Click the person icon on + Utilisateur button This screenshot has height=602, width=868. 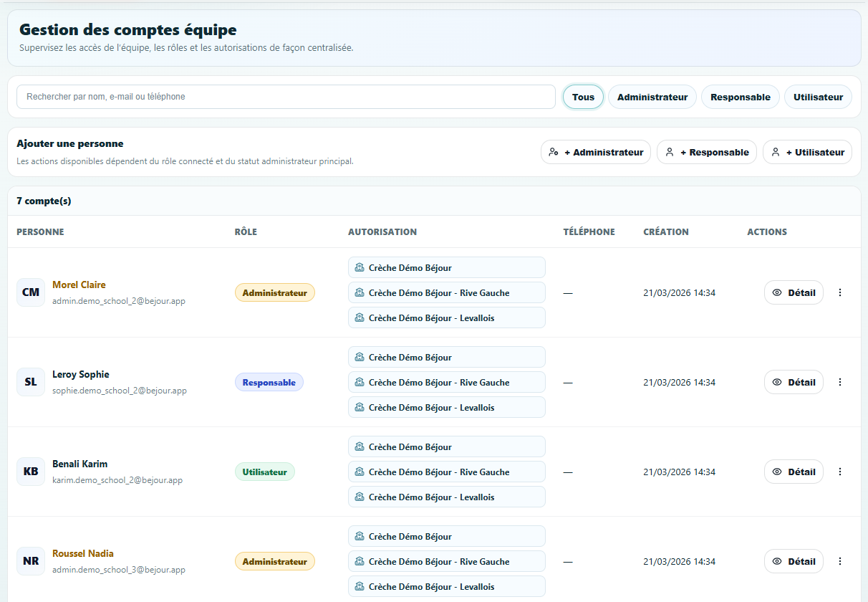point(775,152)
